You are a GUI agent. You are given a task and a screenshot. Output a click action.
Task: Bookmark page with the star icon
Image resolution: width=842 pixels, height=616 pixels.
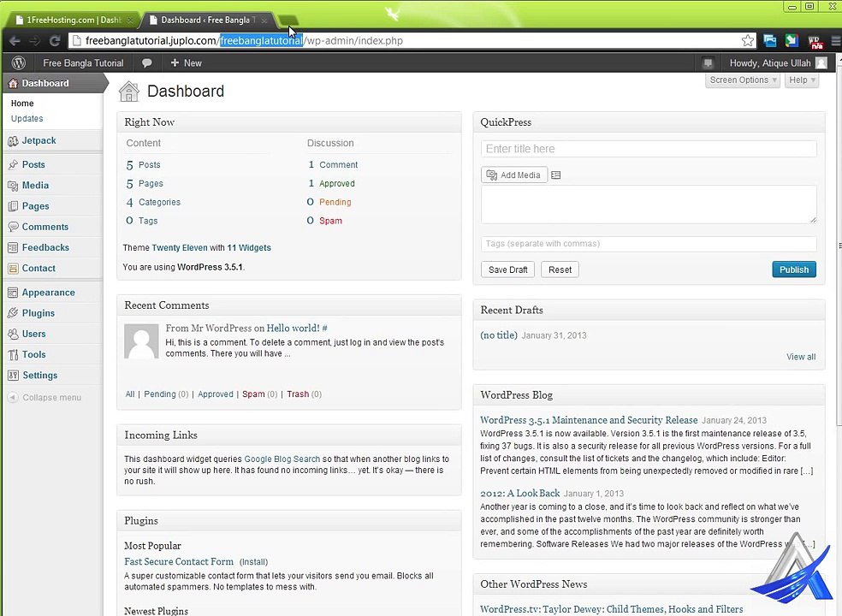[748, 41]
